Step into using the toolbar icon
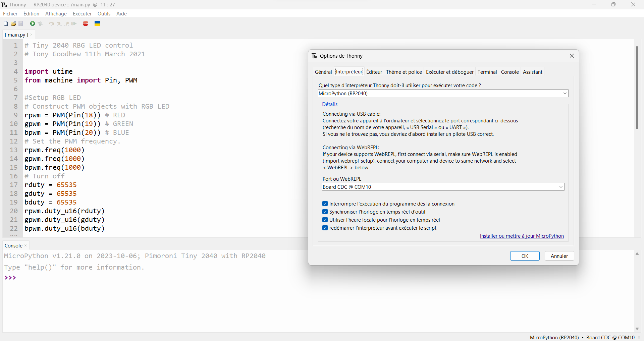 pyautogui.click(x=59, y=23)
